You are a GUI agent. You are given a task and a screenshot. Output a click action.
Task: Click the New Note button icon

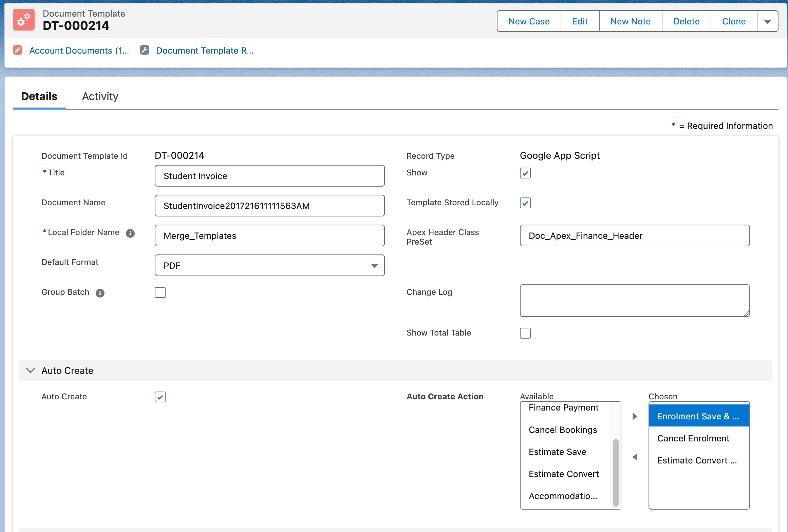[x=630, y=21]
